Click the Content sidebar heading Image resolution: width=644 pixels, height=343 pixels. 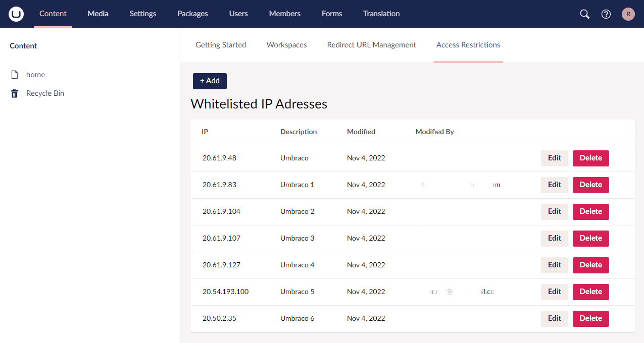(23, 46)
